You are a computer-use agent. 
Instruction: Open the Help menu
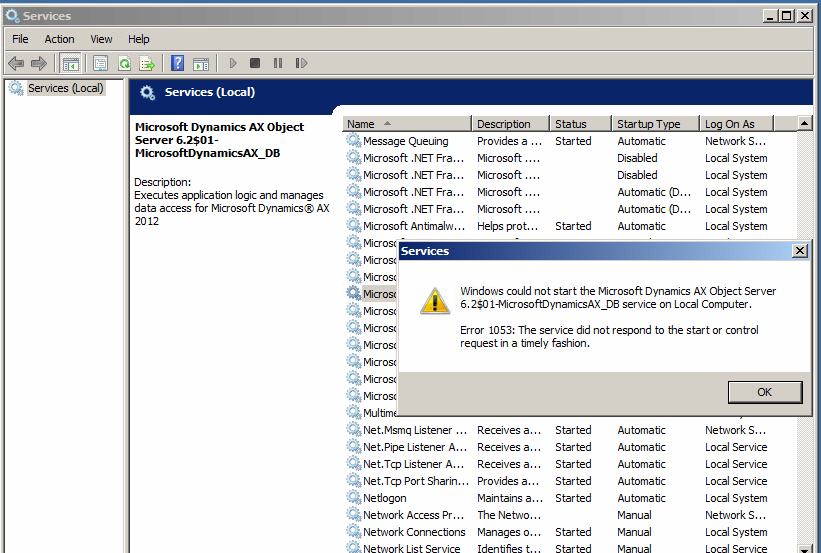tap(139, 39)
